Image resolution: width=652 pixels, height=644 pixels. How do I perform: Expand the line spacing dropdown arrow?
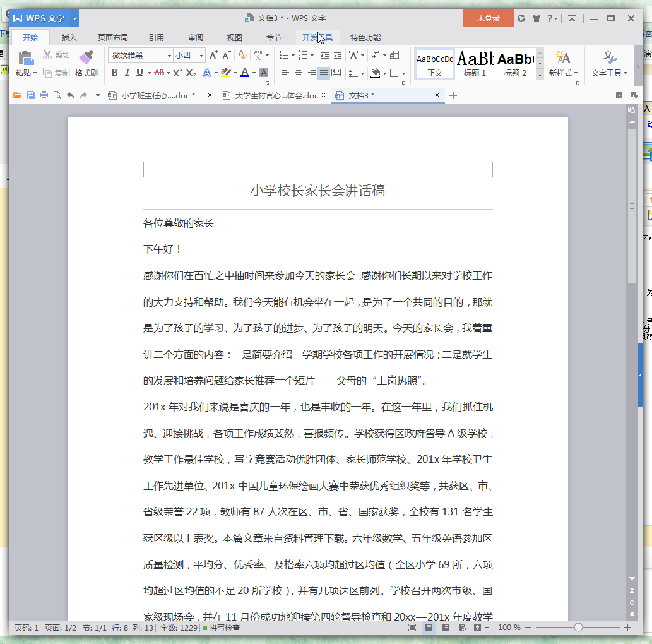click(x=362, y=74)
